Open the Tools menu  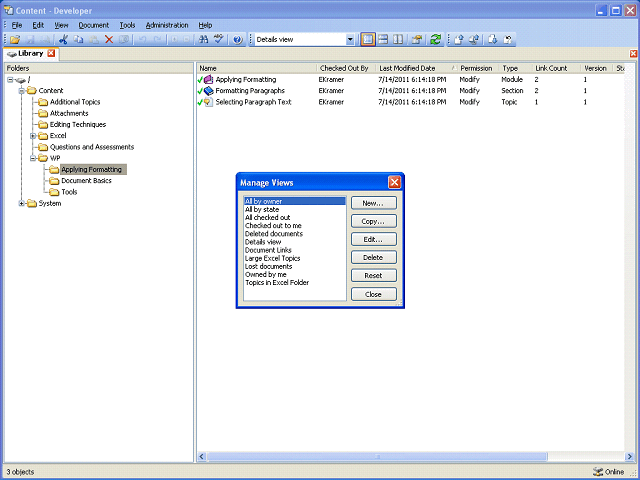(127, 25)
